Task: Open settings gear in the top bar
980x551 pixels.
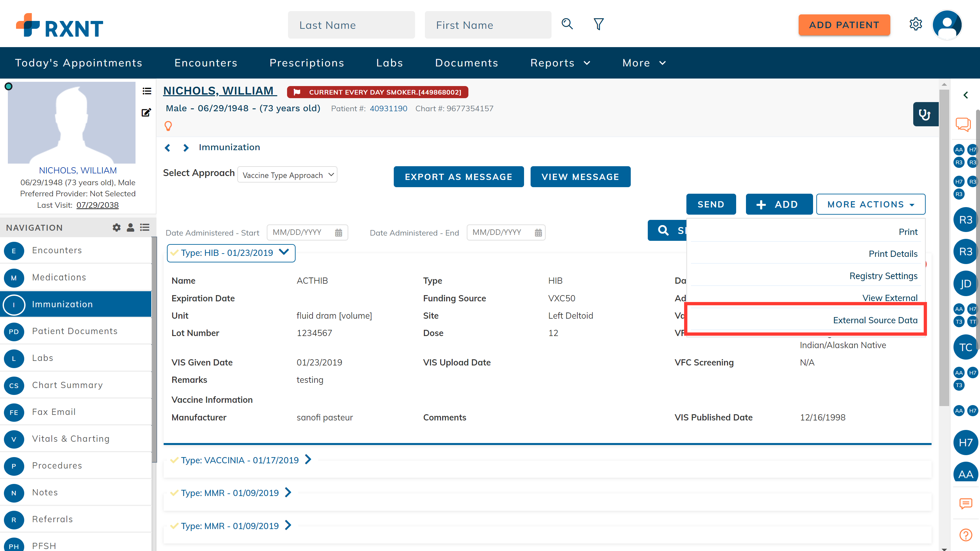Action: (x=915, y=24)
